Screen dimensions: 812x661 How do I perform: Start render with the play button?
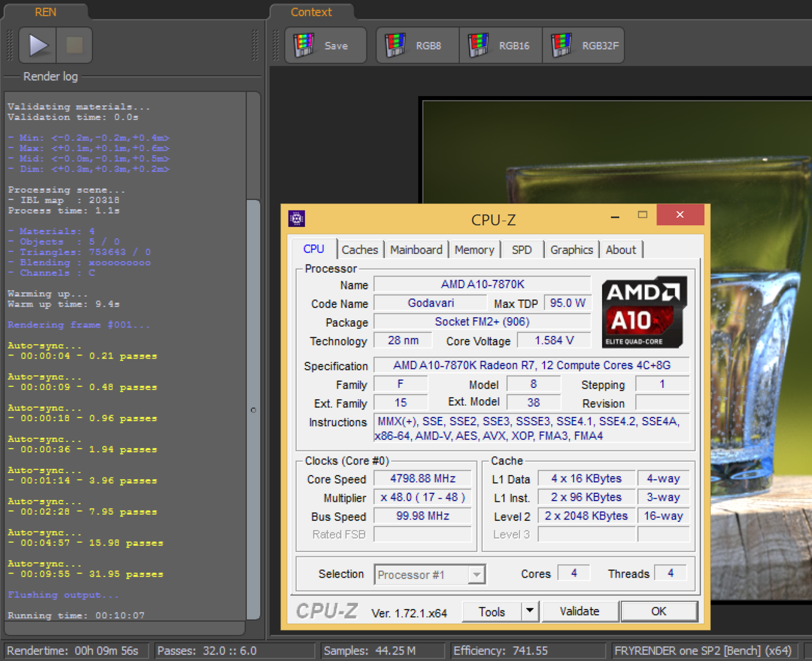click(38, 45)
